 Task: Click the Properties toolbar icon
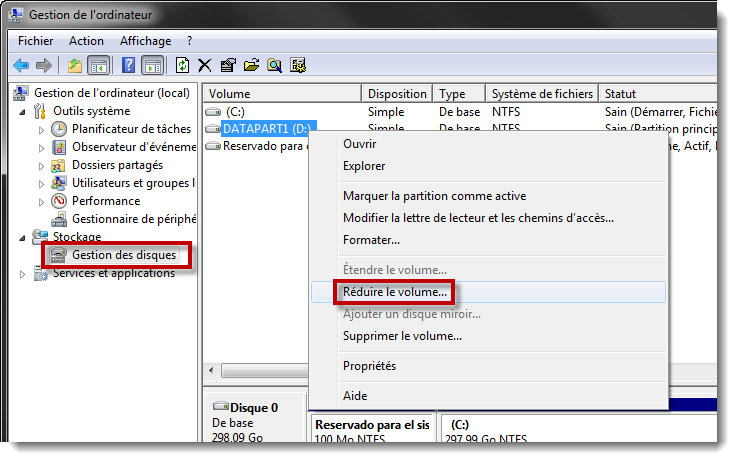click(x=228, y=66)
